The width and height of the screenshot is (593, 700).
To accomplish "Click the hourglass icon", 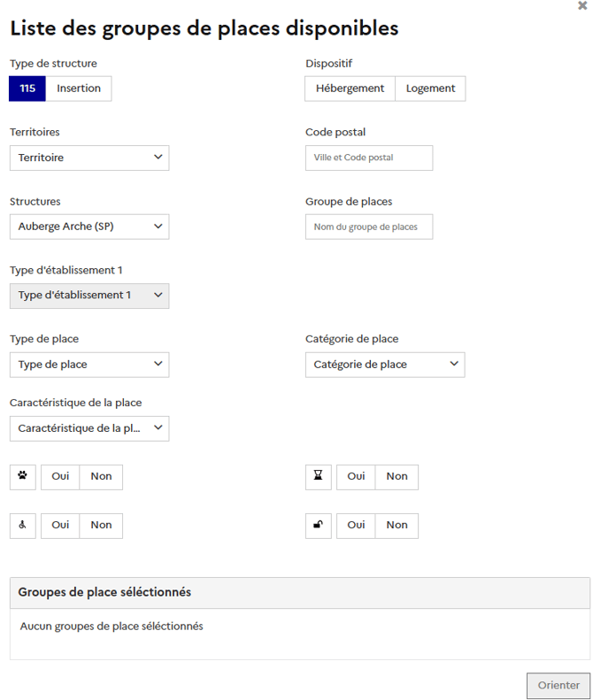I will pyautogui.click(x=318, y=476).
